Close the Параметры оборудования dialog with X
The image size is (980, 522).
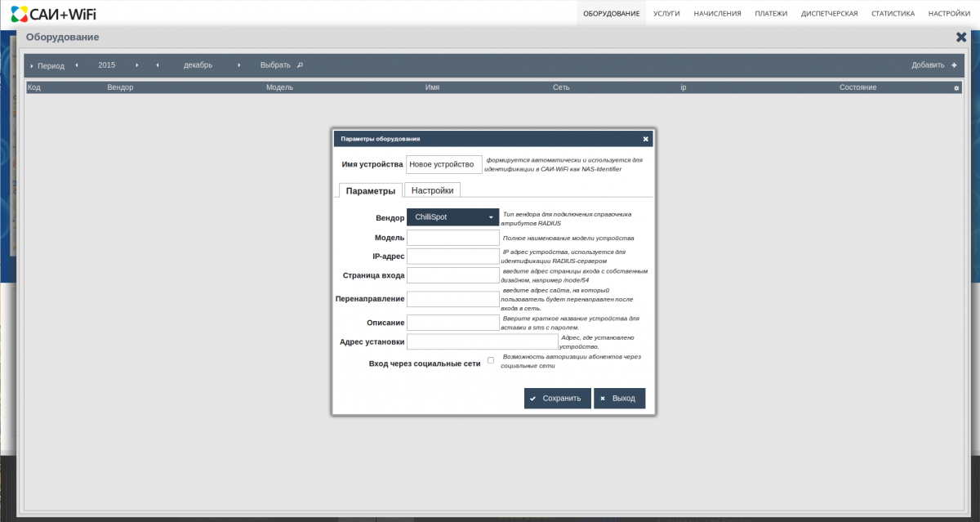pyautogui.click(x=645, y=139)
